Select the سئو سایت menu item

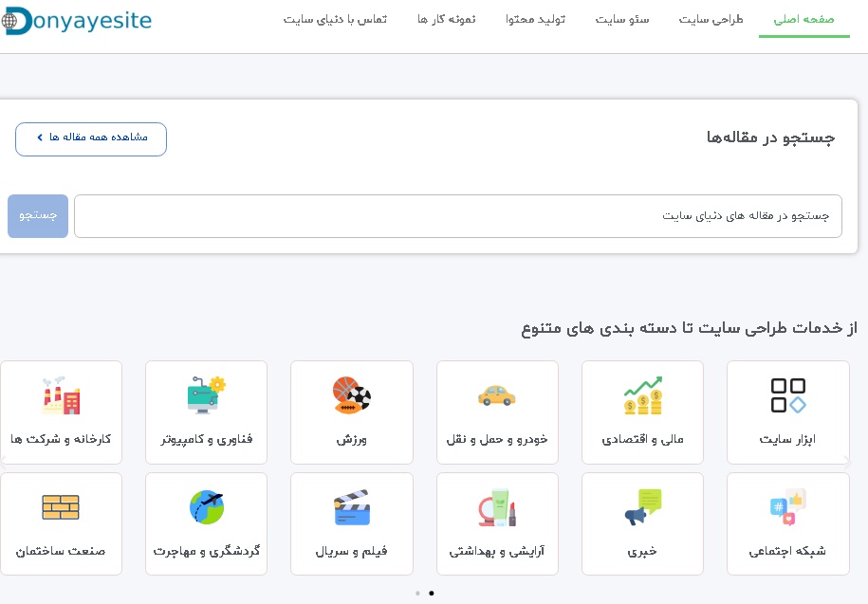coord(622,20)
